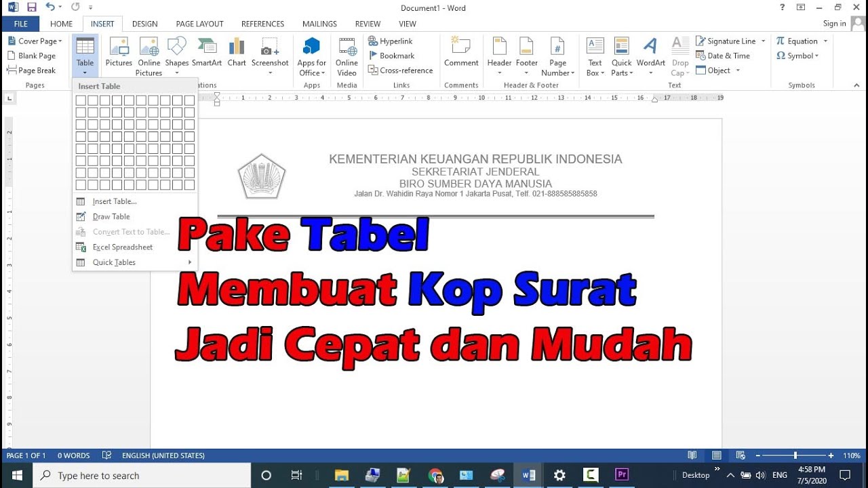Viewport: 868px width, 488px height.
Task: Choose Draw Table in the menu
Action: 111,217
